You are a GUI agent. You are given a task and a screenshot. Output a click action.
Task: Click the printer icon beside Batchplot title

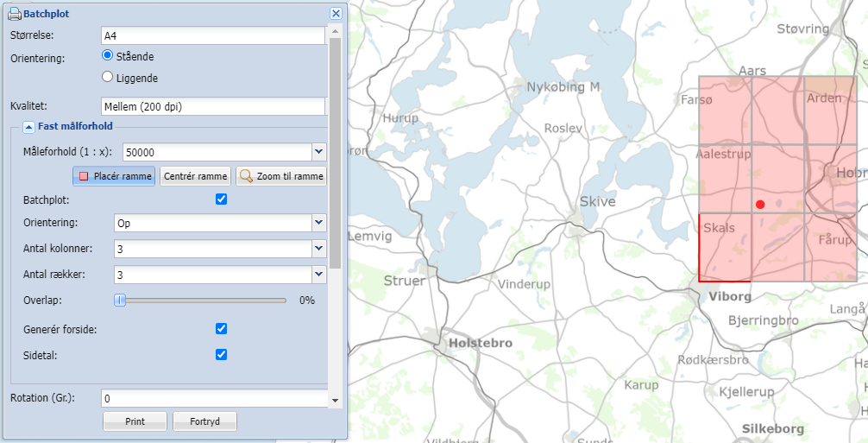[15, 14]
